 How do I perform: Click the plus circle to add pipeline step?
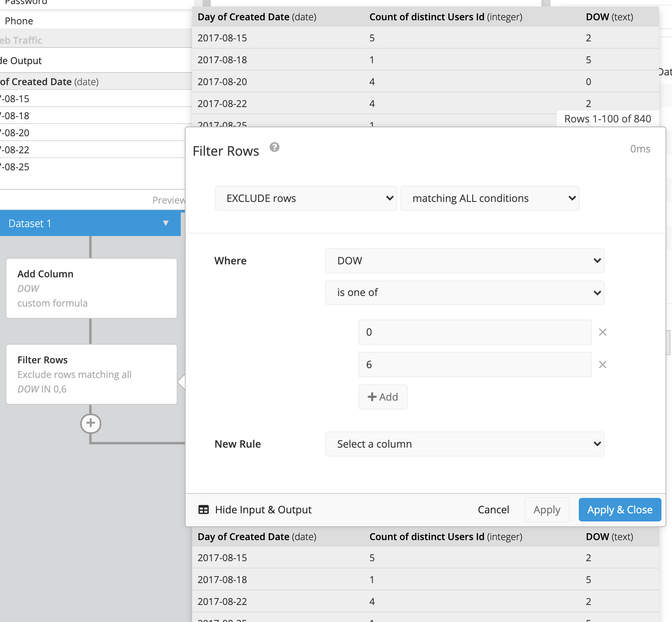pos(91,423)
